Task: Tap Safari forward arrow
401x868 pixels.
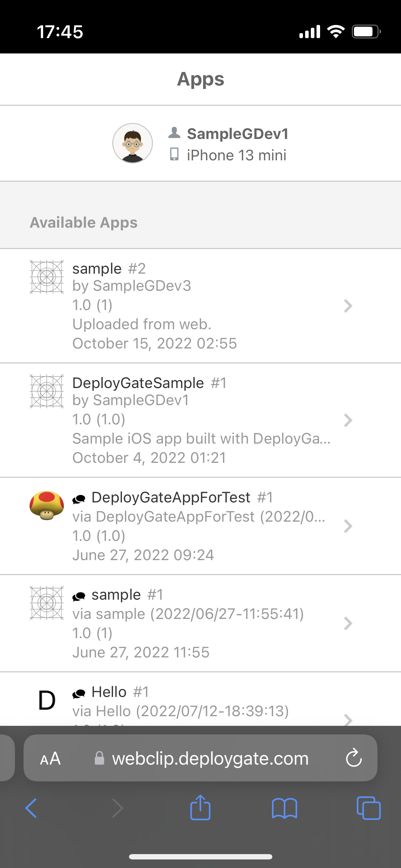Action: [x=118, y=808]
